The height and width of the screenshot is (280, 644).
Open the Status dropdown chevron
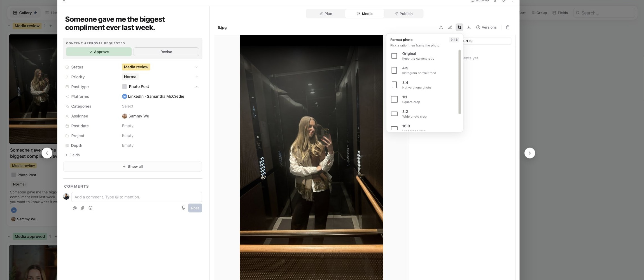197,67
